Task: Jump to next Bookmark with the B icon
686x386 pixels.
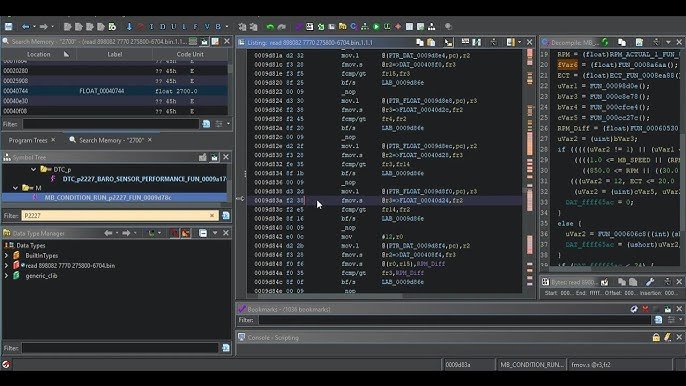Action: (218, 27)
